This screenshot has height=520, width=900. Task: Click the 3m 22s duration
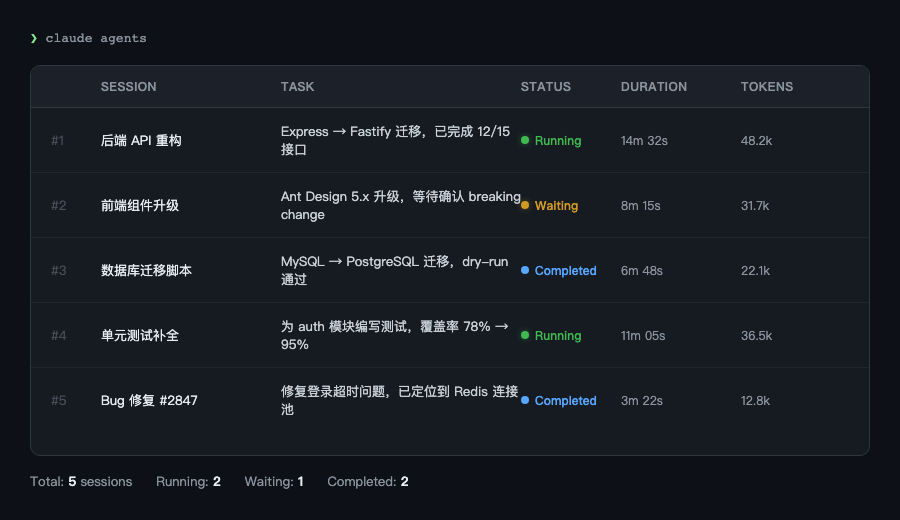coord(642,401)
